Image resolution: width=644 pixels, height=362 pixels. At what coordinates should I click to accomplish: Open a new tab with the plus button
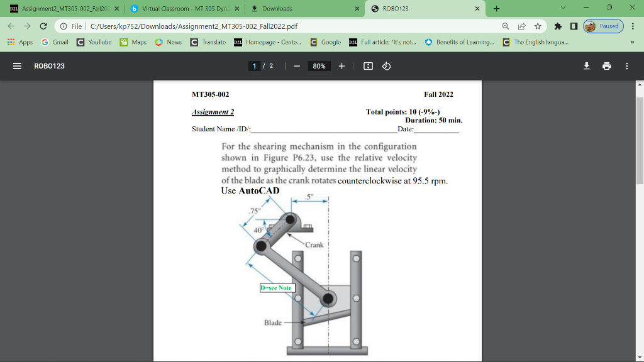[x=496, y=9]
